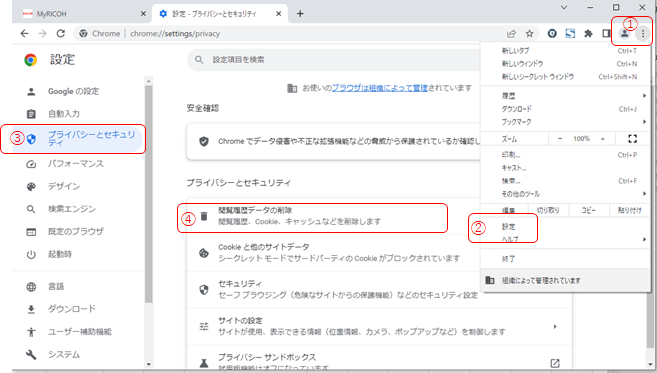Click fullscreen icon in the zoom row

pyautogui.click(x=633, y=139)
